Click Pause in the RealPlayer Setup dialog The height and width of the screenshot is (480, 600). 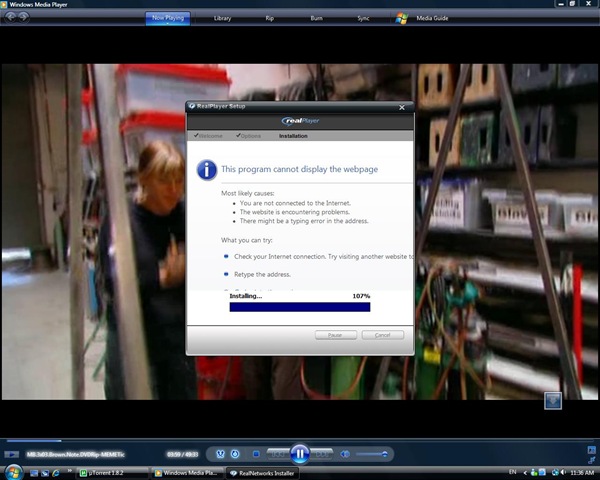[x=336, y=335]
